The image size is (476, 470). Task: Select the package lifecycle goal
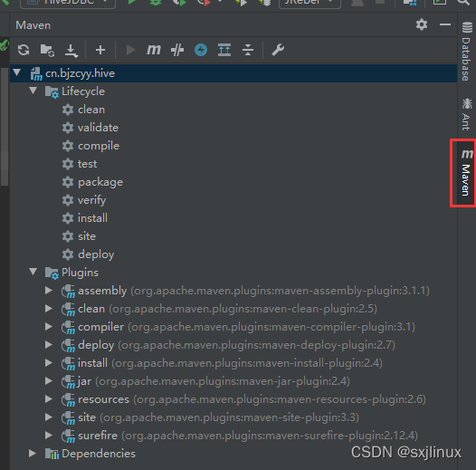tap(100, 182)
